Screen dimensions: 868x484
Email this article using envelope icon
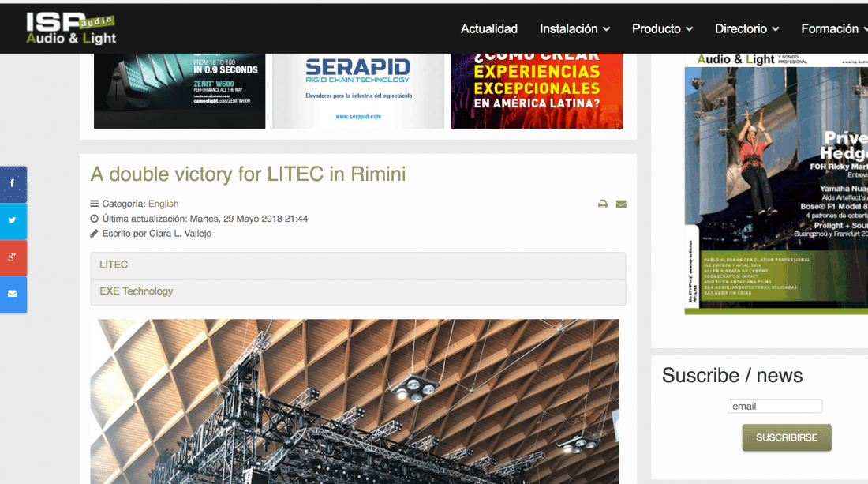tap(621, 204)
